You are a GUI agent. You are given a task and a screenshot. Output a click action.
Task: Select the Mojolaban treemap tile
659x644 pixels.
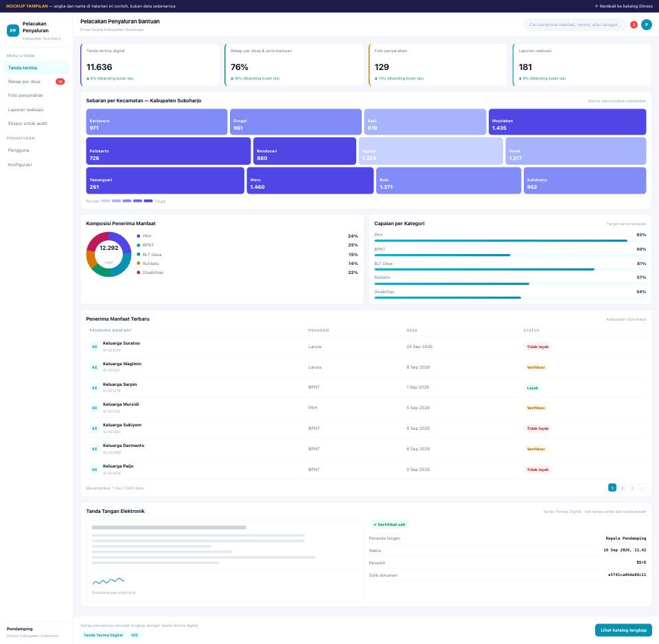pos(568,122)
